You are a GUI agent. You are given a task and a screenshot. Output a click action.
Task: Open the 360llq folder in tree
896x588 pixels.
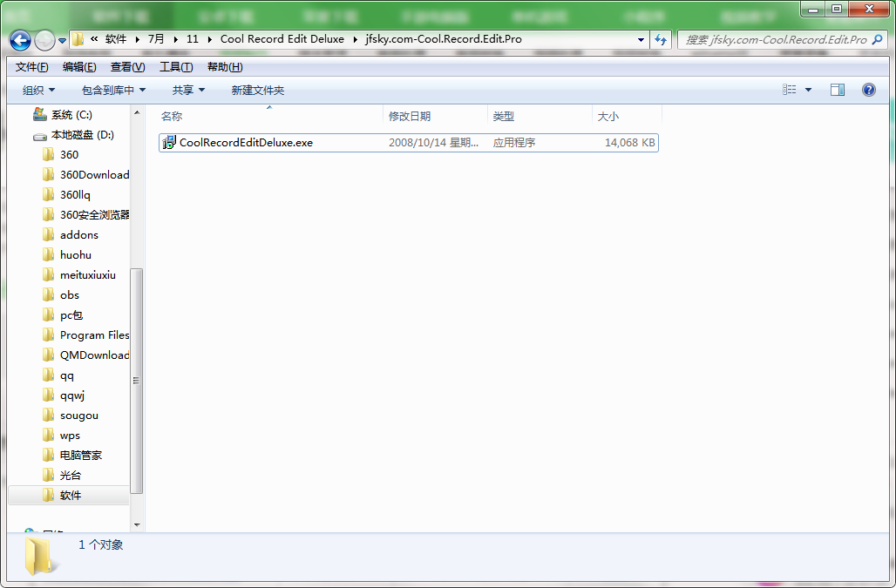coord(75,194)
